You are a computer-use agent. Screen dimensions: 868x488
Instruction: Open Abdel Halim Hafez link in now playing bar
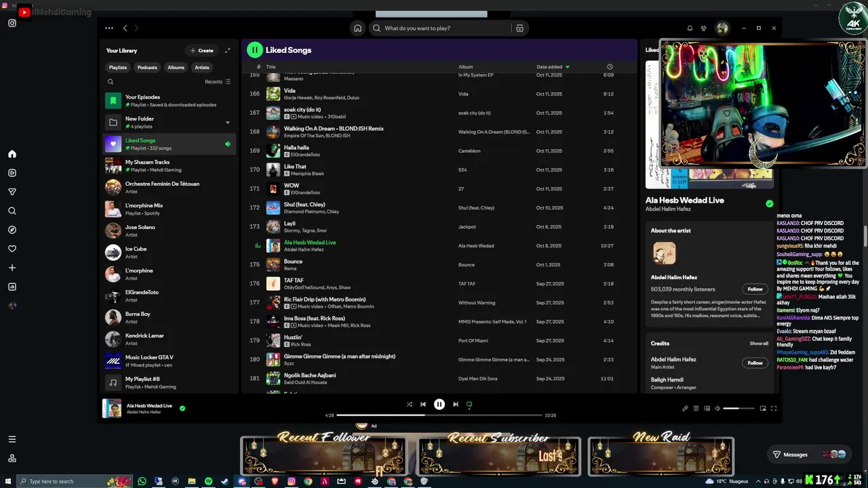point(144,412)
